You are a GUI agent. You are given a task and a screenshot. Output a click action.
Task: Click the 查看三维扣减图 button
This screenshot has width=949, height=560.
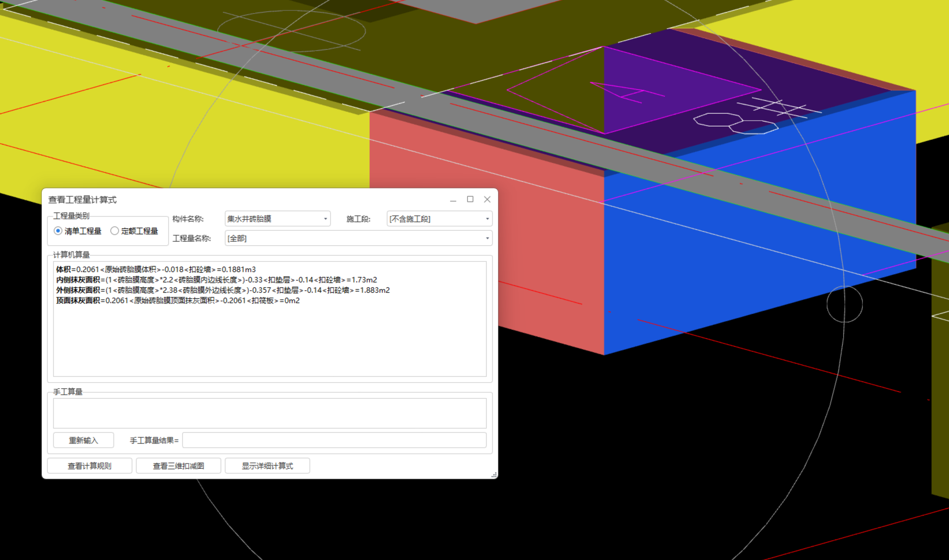coord(178,466)
